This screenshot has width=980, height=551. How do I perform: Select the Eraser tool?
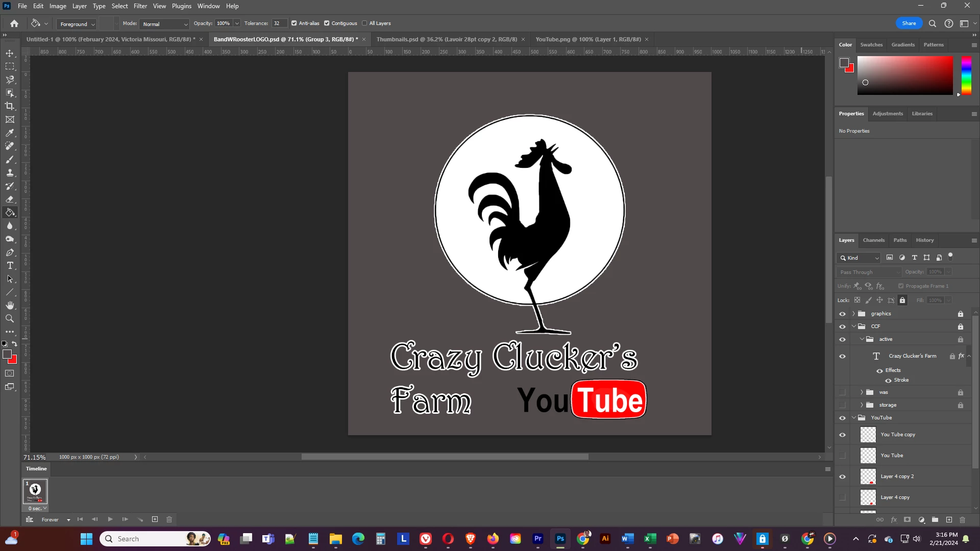point(10,199)
